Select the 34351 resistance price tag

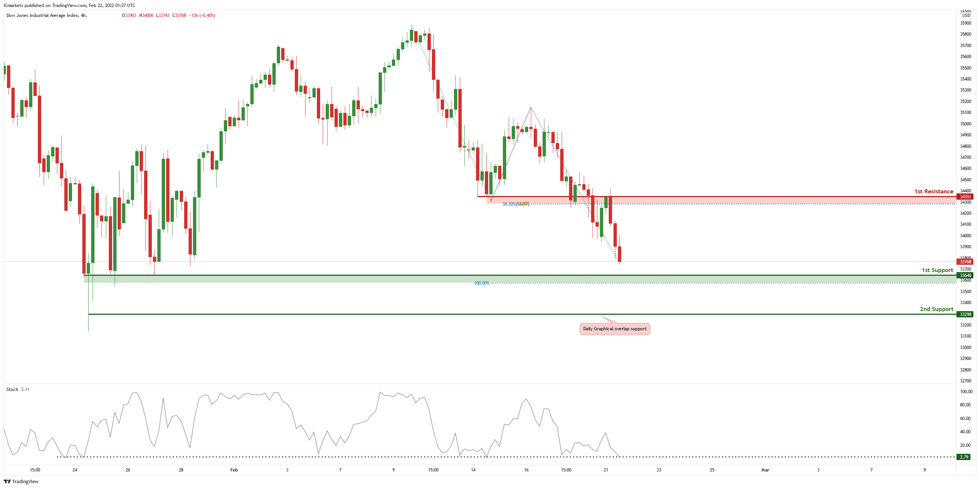965,197
